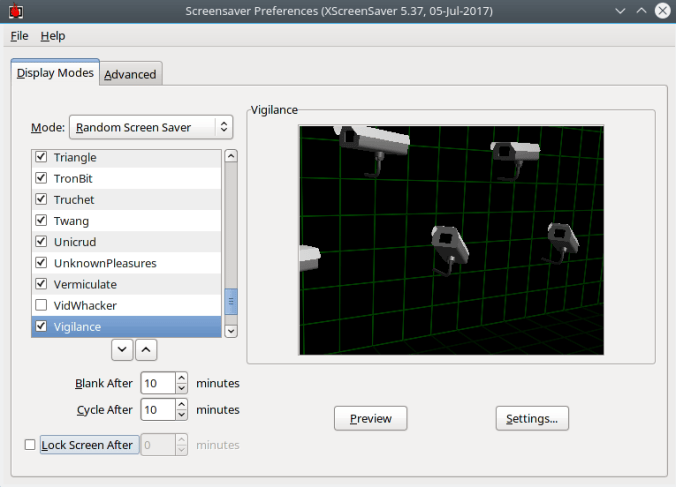Decrease the Cycle After minutes value
This screenshot has width=676, height=487.
coord(181,415)
